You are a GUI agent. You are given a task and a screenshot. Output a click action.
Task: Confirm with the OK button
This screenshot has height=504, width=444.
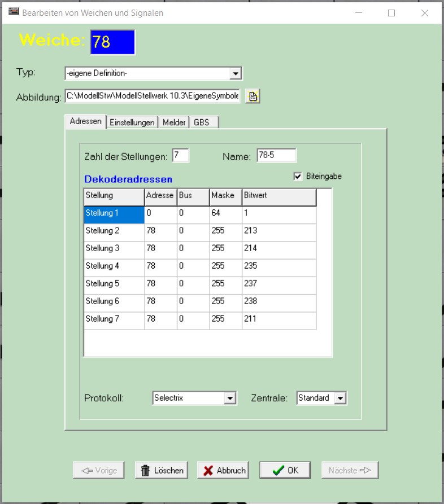[285, 470]
